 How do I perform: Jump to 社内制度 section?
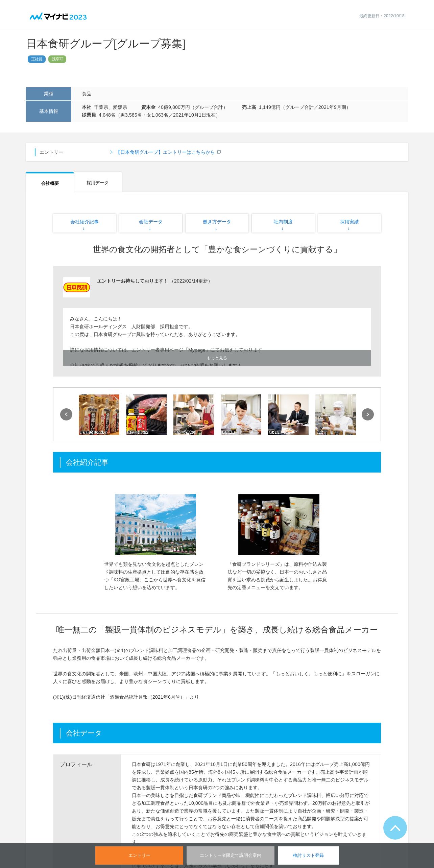(x=283, y=223)
